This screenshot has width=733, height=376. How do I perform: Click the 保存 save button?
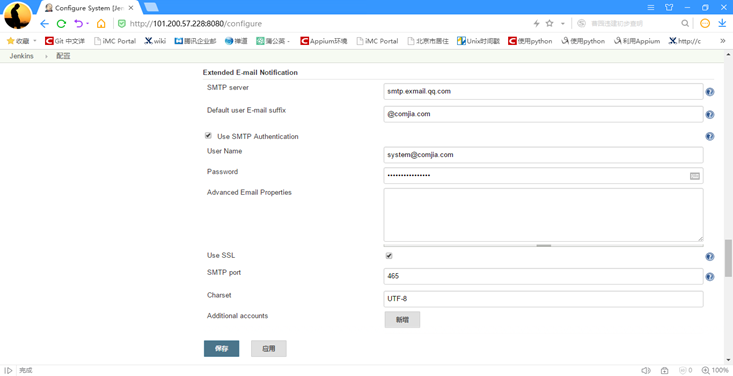click(x=222, y=348)
